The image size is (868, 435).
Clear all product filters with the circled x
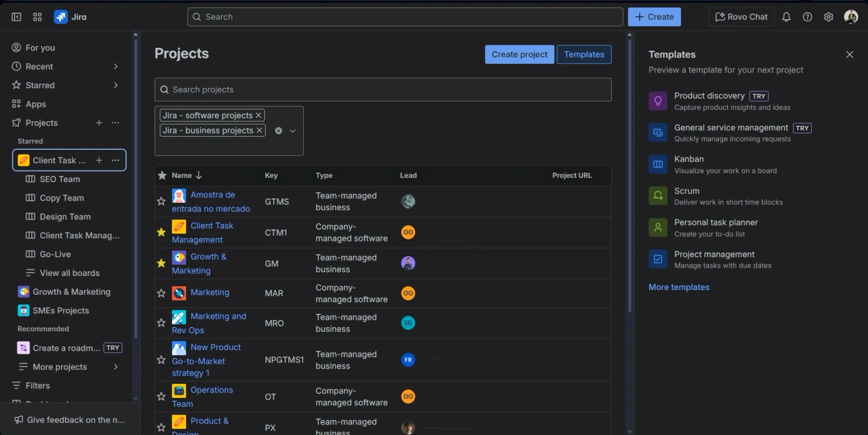point(279,131)
